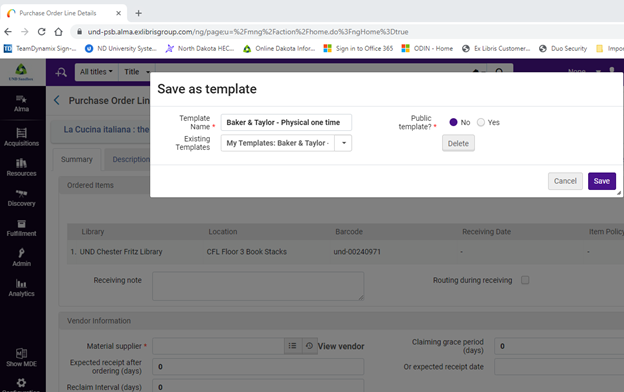
Task: Open the Resources sidebar icon
Action: coord(21,168)
